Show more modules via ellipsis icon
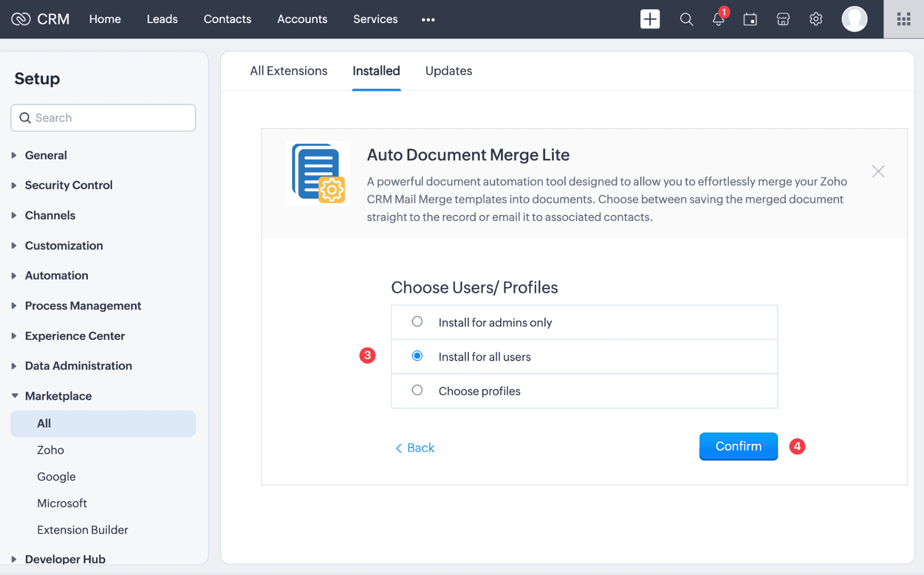This screenshot has height=575, width=924. click(x=428, y=20)
